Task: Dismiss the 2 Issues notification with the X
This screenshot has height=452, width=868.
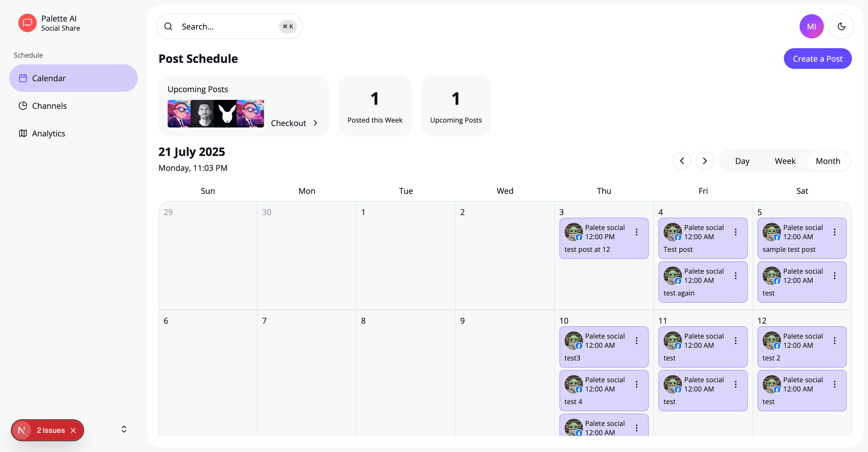Action: click(x=73, y=430)
